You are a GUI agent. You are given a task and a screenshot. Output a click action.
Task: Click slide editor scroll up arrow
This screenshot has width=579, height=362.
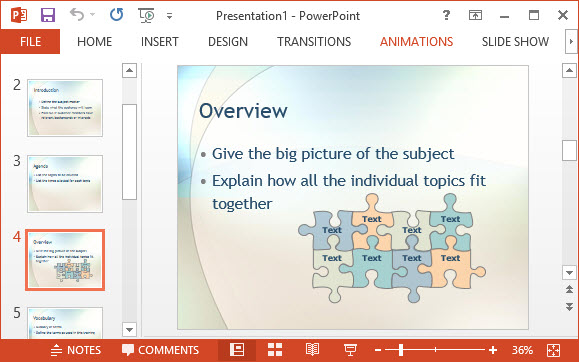pyautogui.click(x=569, y=70)
